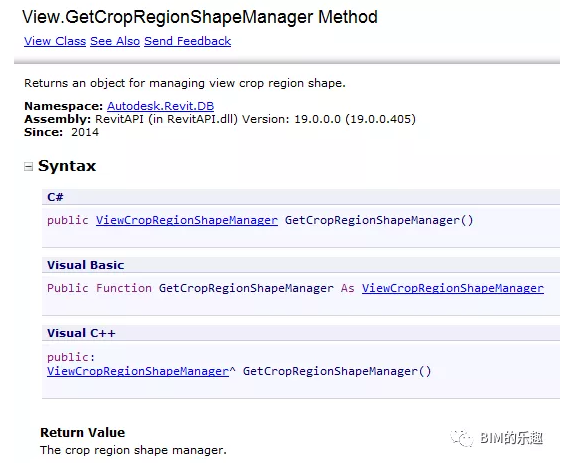Open the View Class link

[x=55, y=41]
